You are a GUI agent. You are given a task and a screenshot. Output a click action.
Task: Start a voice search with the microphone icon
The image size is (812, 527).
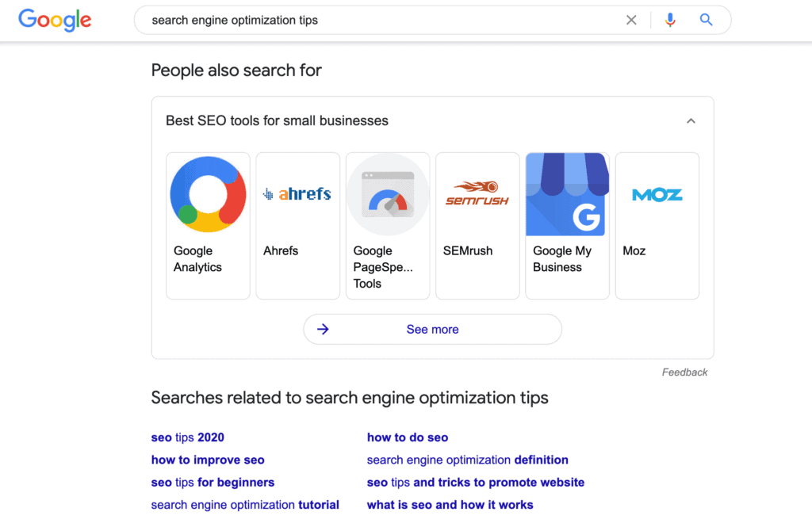pos(670,20)
